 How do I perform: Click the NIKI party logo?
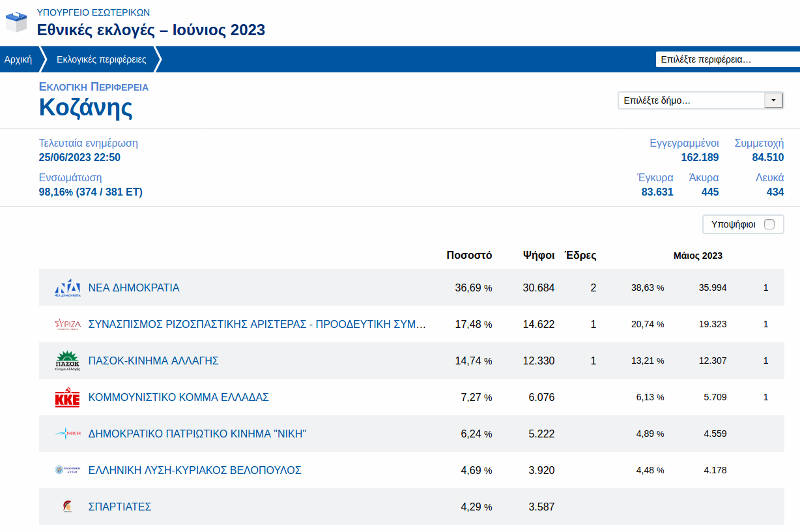click(67, 433)
